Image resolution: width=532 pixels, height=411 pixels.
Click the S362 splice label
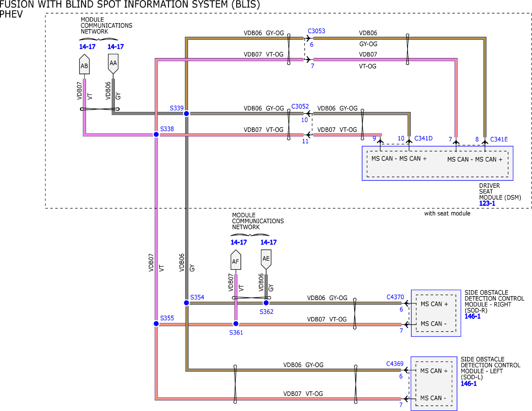[266, 312]
